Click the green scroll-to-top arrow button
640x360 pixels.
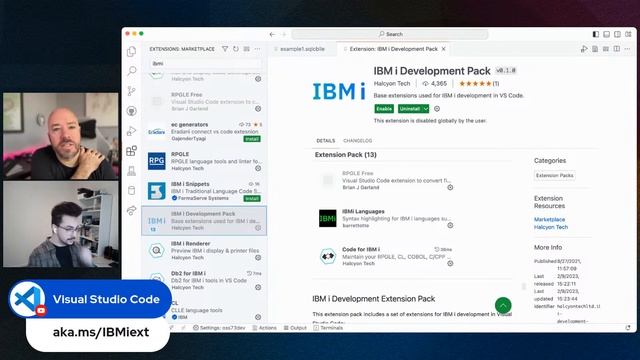click(503, 305)
